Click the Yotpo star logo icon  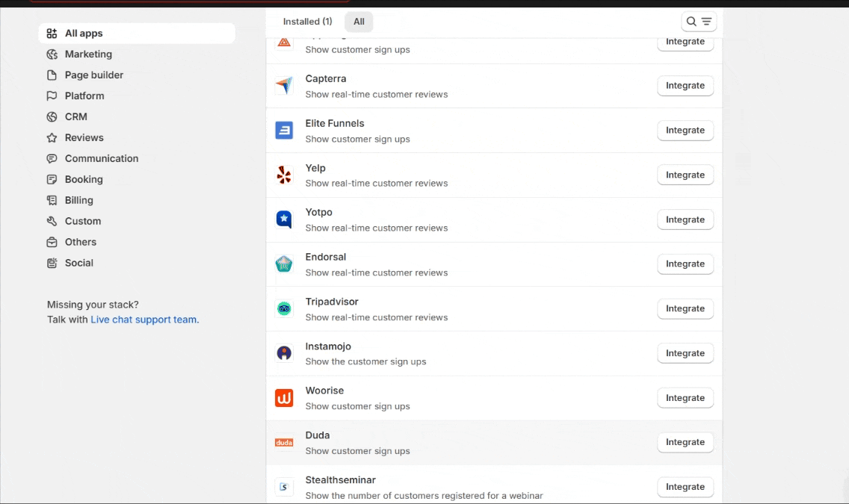pyautogui.click(x=284, y=220)
